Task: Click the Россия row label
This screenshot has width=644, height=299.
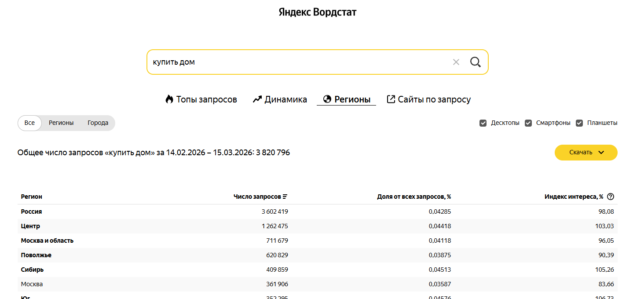Action: click(x=32, y=211)
